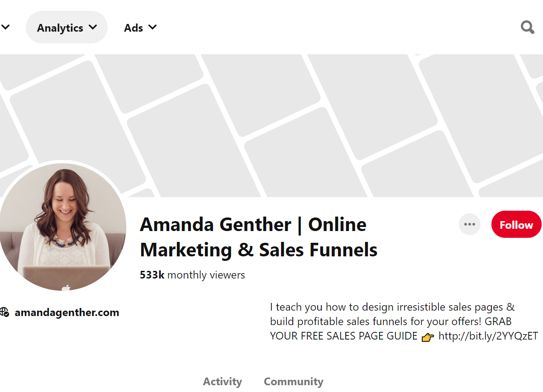The height and width of the screenshot is (392, 543).
Task: Open the Ads menu label
Action: tap(133, 28)
